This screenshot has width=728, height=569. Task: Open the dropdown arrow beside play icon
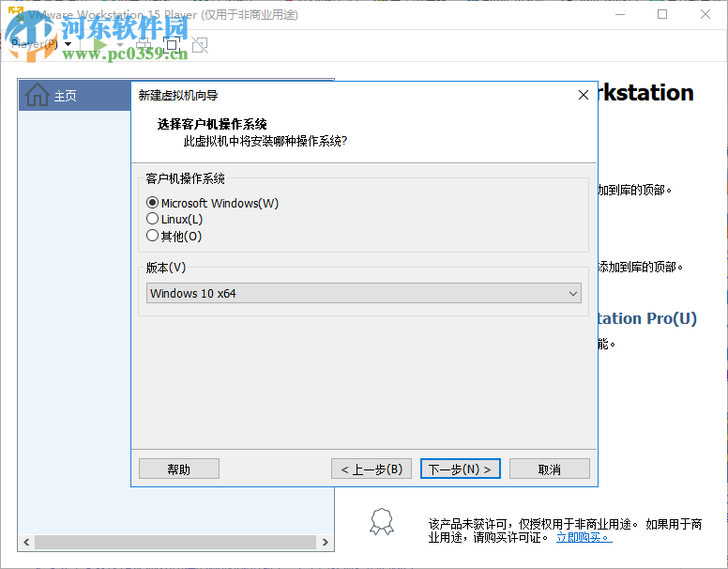click(120, 45)
